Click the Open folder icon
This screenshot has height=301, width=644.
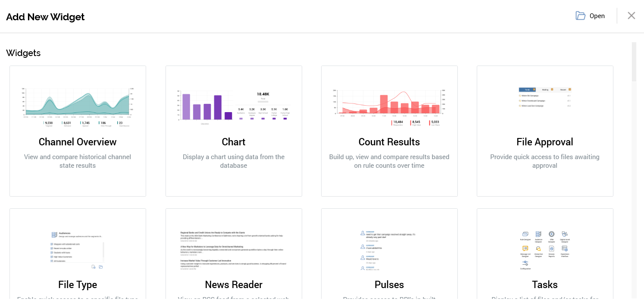580,16
